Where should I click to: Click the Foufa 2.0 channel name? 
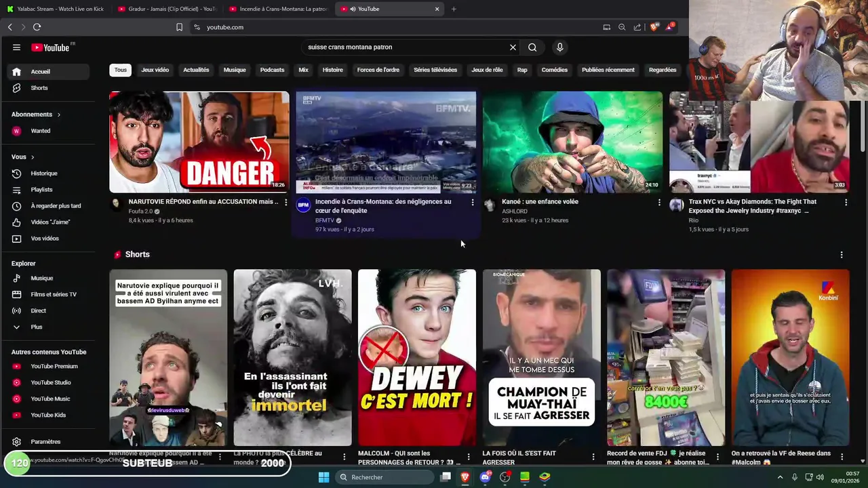click(x=140, y=211)
